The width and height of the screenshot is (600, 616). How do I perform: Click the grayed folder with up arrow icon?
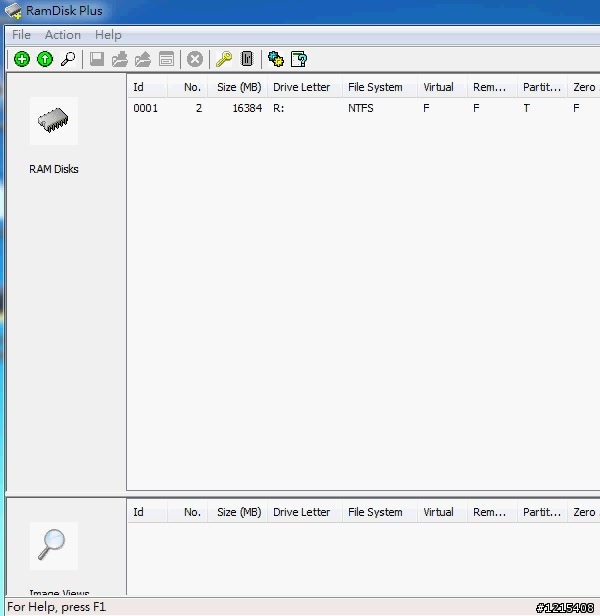(x=143, y=59)
